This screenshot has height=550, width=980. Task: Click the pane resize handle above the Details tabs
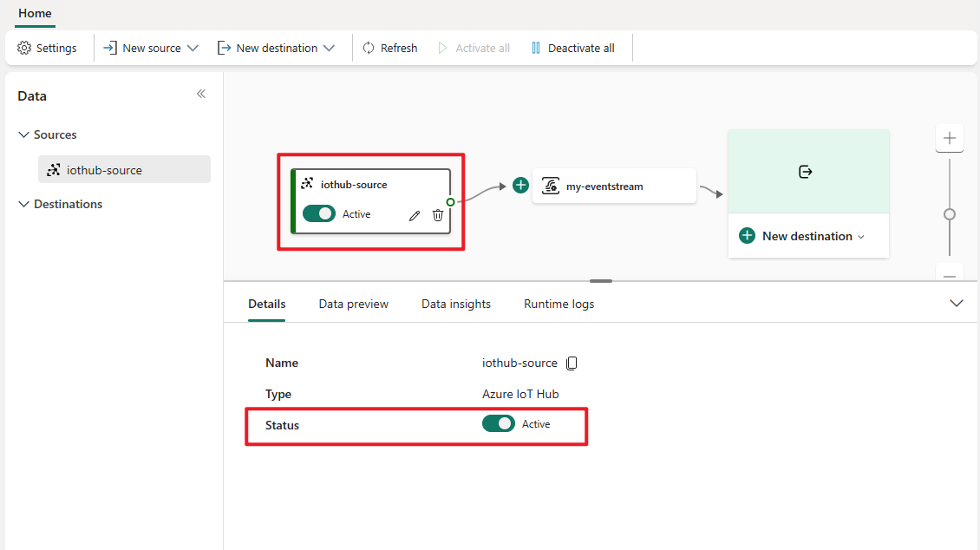point(601,281)
